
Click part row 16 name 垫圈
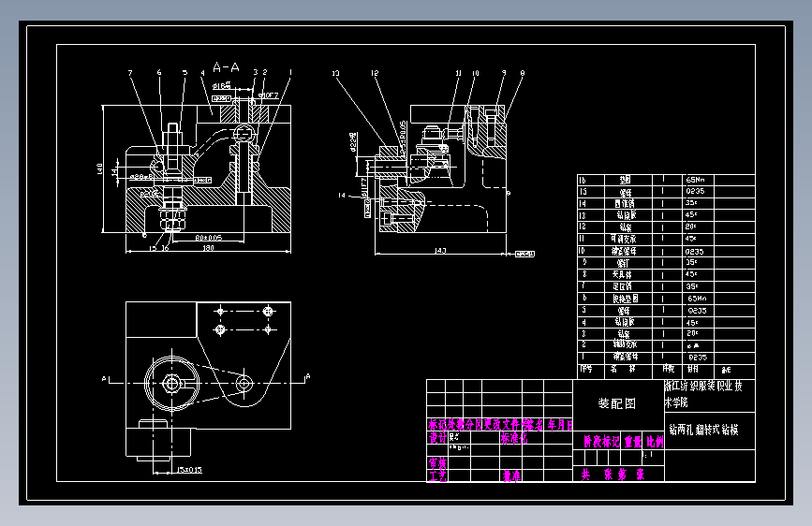625,180
